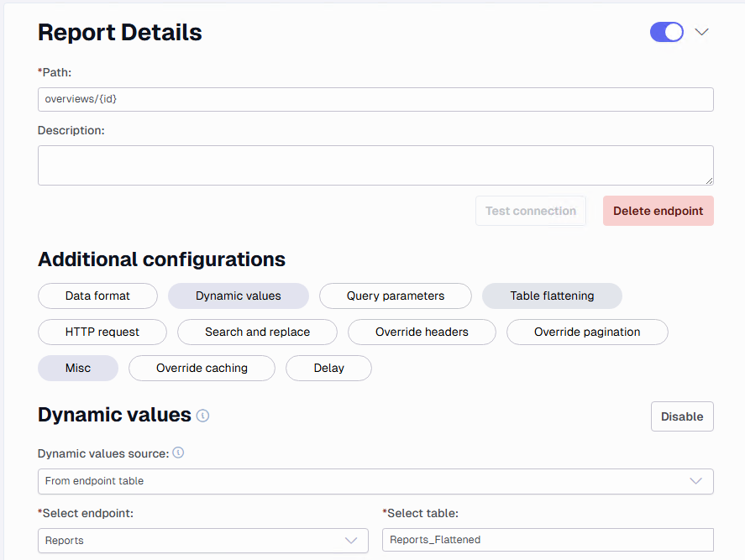The image size is (745, 560).
Task: Click the Delete endpoint button
Action: pos(658,211)
